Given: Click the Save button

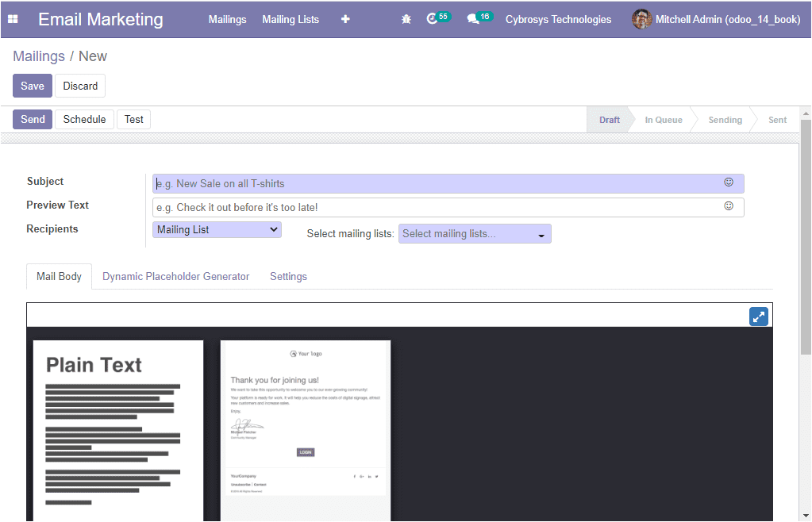Looking at the screenshot, I should click(33, 86).
